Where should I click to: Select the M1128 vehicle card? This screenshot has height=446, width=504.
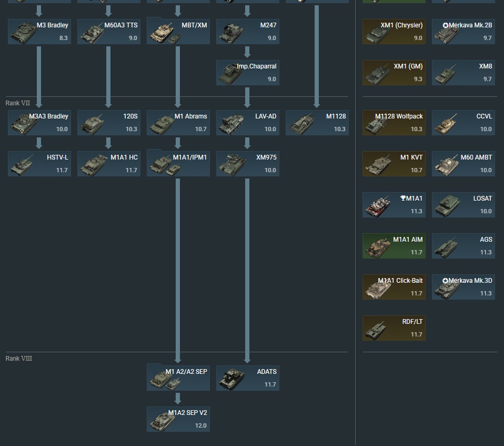317,122
